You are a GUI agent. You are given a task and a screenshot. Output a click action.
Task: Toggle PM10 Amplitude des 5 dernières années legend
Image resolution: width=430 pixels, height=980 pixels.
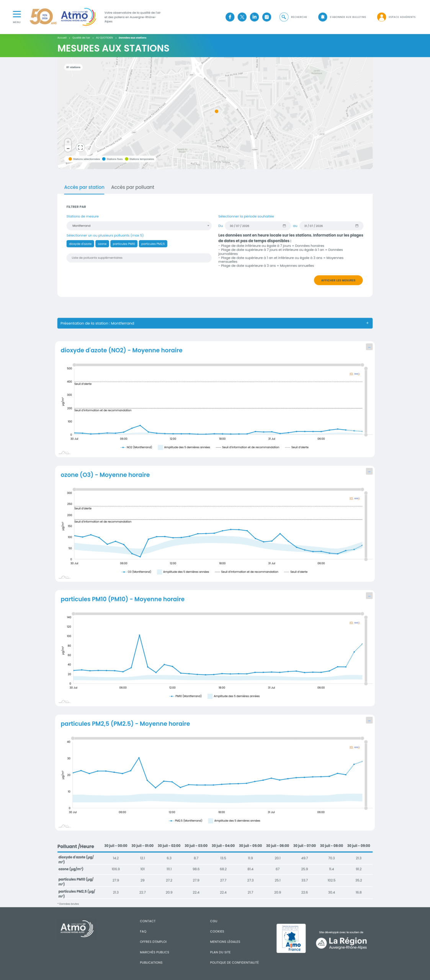point(234,696)
